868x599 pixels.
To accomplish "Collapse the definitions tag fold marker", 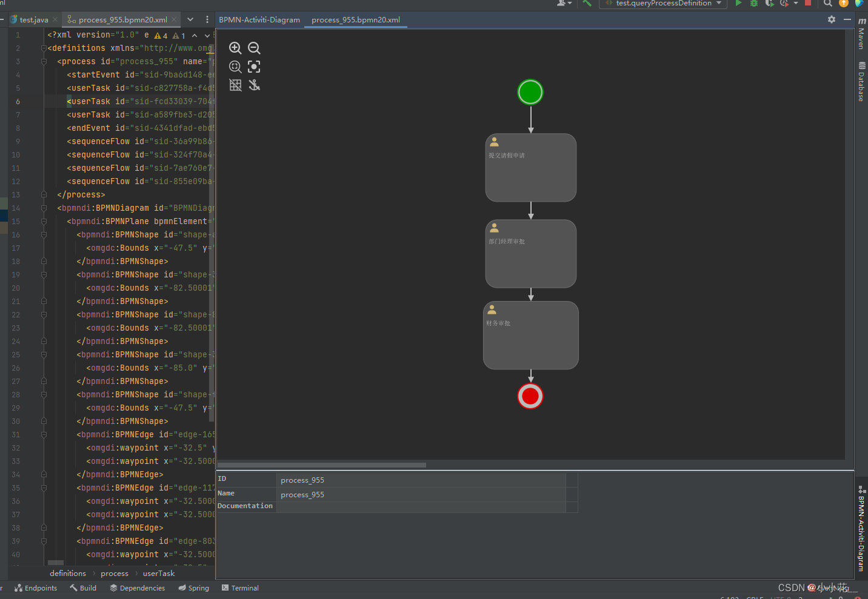I will [44, 48].
